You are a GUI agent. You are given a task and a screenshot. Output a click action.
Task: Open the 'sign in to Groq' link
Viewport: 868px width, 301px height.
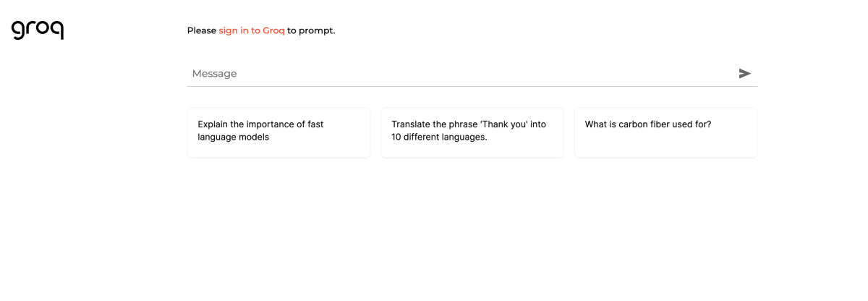[x=251, y=30]
